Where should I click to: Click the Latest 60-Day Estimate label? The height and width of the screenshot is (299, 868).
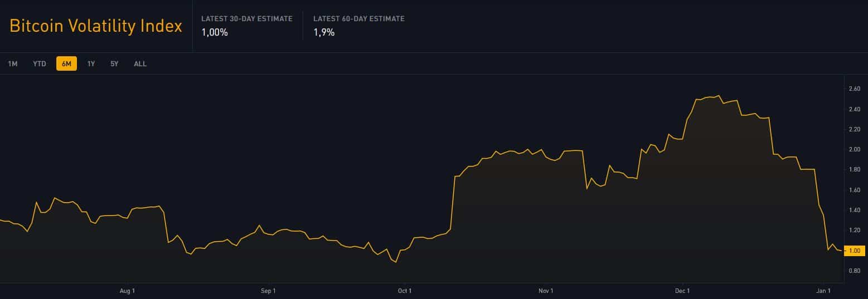pyautogui.click(x=359, y=19)
